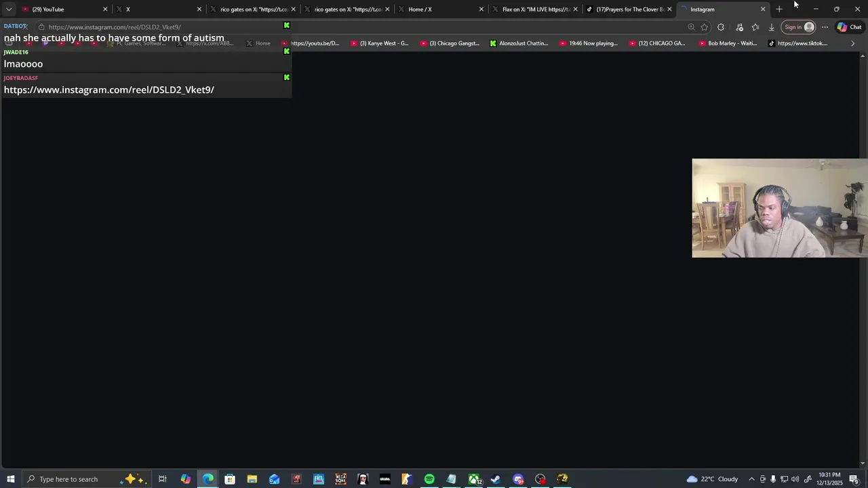Open Steam from the taskbar
The image size is (868, 488).
496,479
